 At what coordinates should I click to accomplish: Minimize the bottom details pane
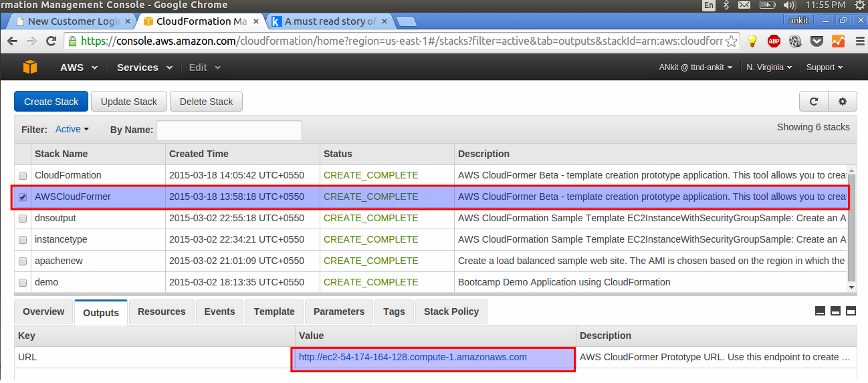[821, 311]
